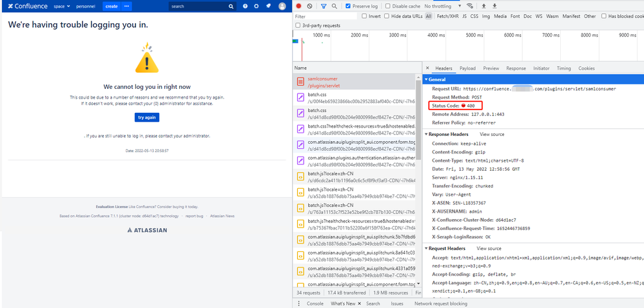
Task: Filter requests by Media
Action: [x=500, y=16]
